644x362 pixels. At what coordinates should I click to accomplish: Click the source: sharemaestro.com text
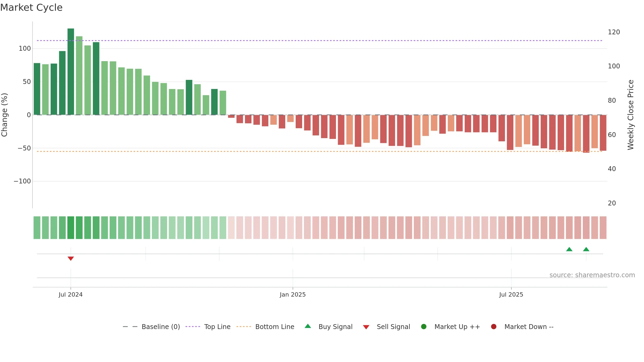coord(592,275)
